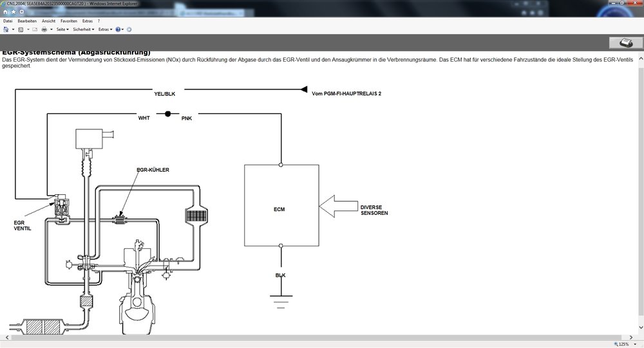Open the Bearbeiten menu
The image size is (644, 348).
click(x=27, y=21)
